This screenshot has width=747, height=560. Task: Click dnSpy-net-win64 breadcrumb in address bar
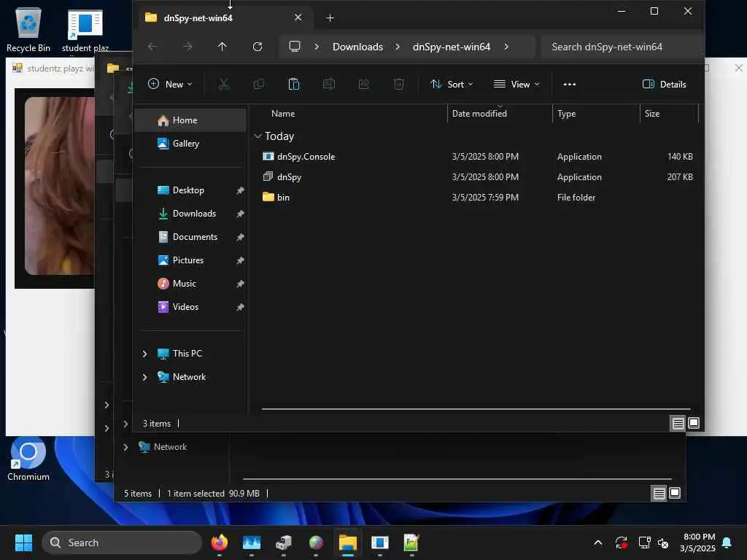[451, 47]
